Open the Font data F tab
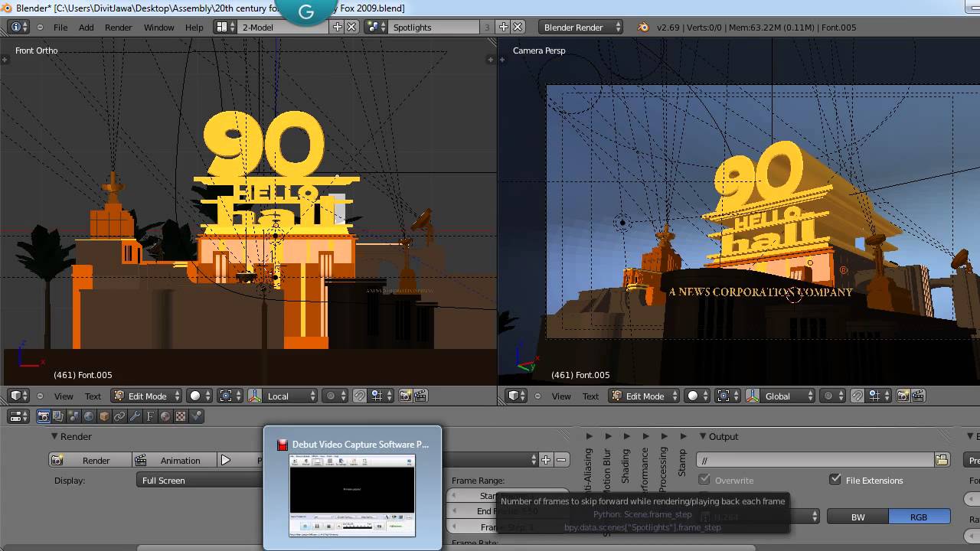 point(150,416)
